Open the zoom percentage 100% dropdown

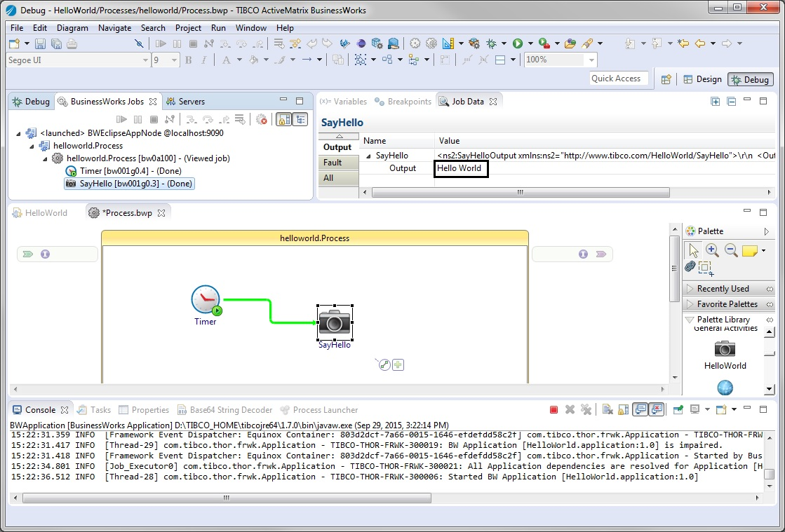[591, 60]
